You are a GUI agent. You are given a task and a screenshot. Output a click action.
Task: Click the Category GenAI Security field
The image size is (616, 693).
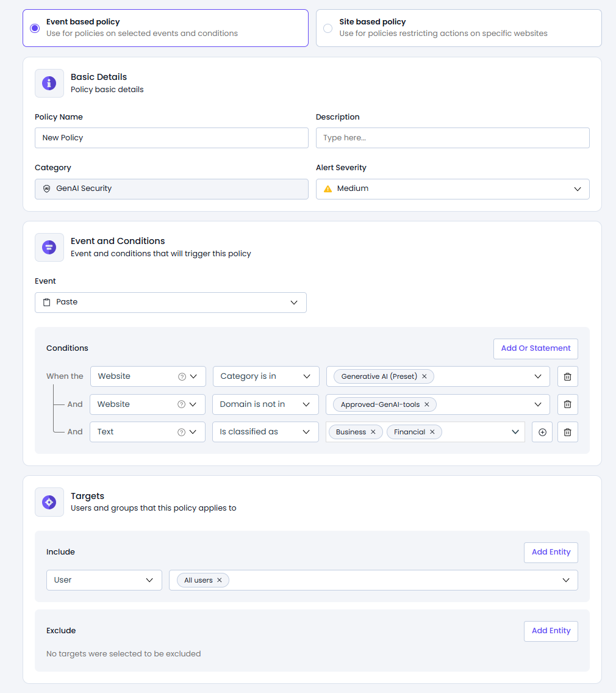pos(171,189)
